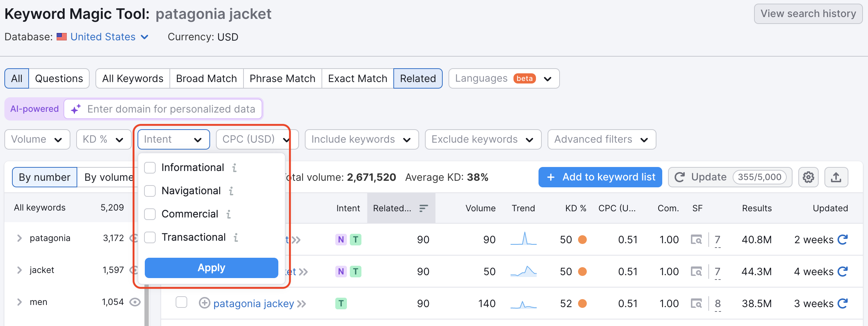Click the AI sparkle icon in the domain field
This screenshot has width=868, height=326.
click(76, 109)
